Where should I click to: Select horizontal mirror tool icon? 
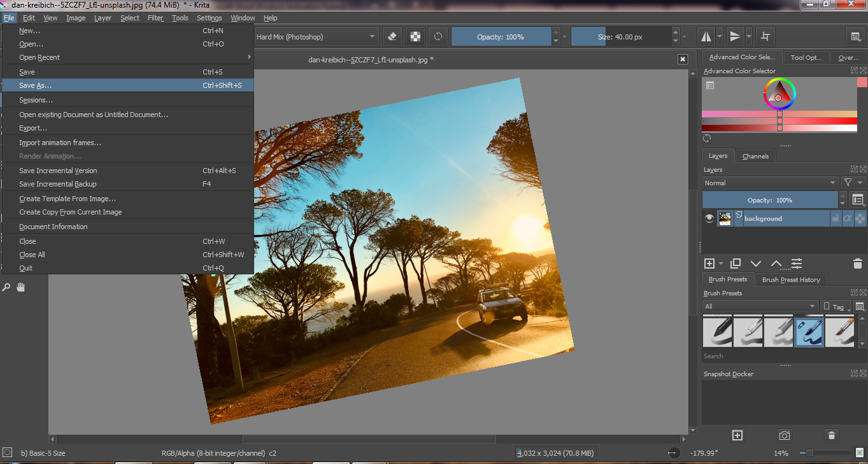point(706,36)
